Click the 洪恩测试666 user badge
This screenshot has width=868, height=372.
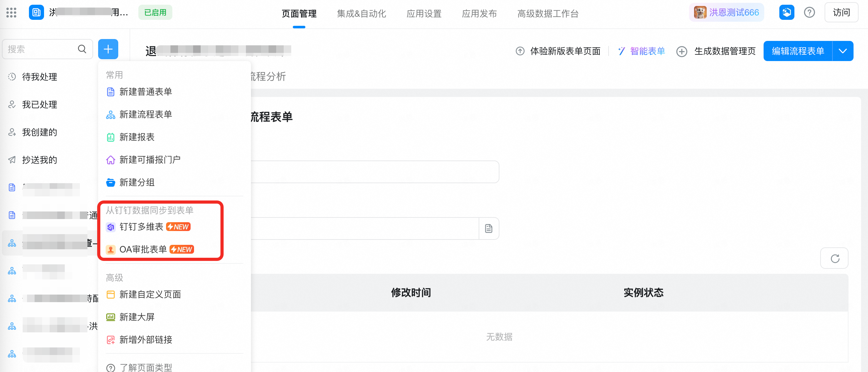(726, 13)
